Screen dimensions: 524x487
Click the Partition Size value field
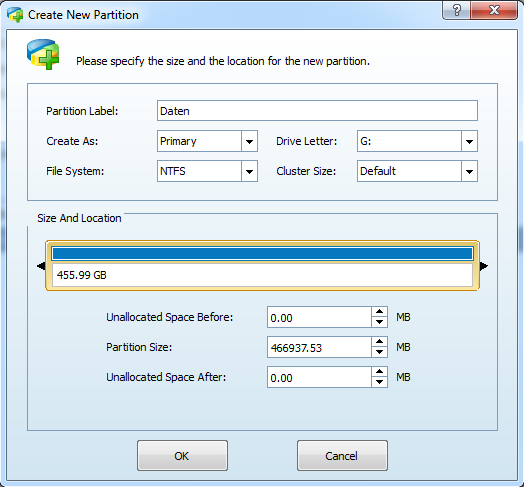coord(319,347)
